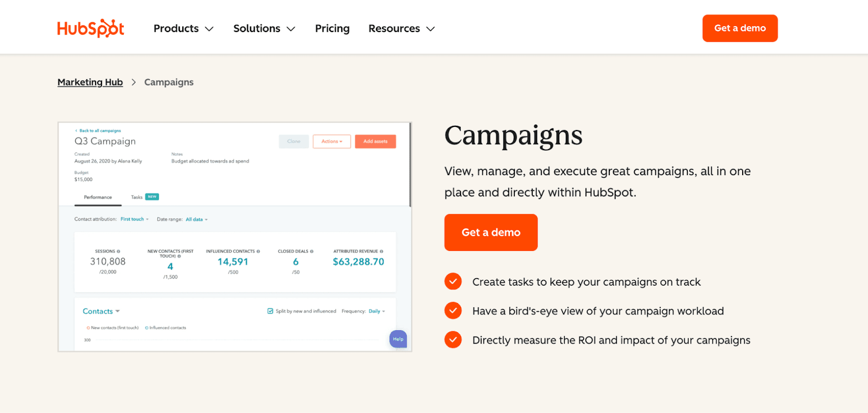This screenshot has width=868, height=413.
Task: Switch to the Tasks tab
Action: (x=137, y=197)
